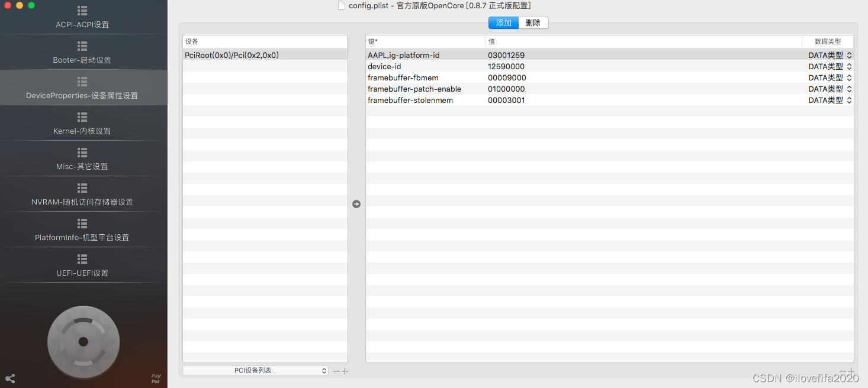
Task: Click the green fullscreen window button
Action: [x=31, y=5]
